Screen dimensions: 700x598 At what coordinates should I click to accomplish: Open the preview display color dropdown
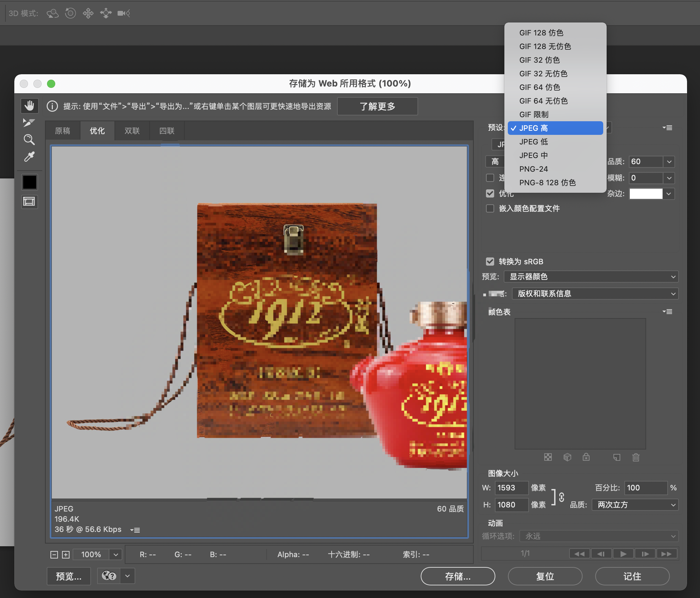[x=591, y=277]
